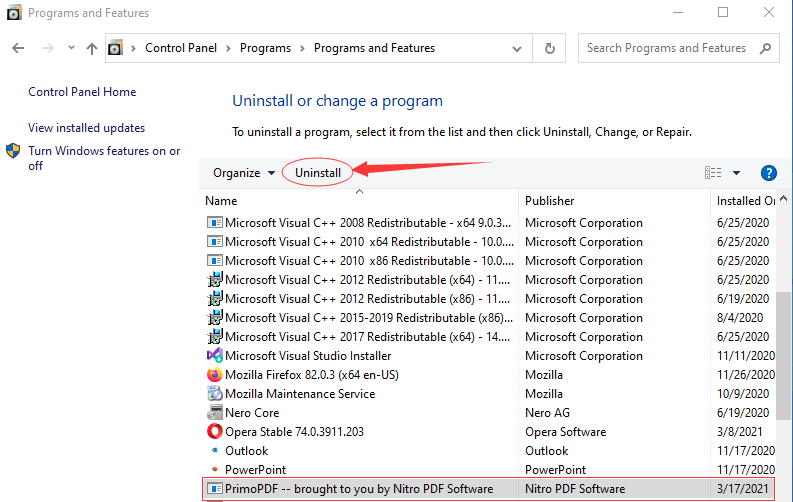This screenshot has width=793, height=502.
Task: Click the Forward navigation arrow
Action: click(48, 48)
